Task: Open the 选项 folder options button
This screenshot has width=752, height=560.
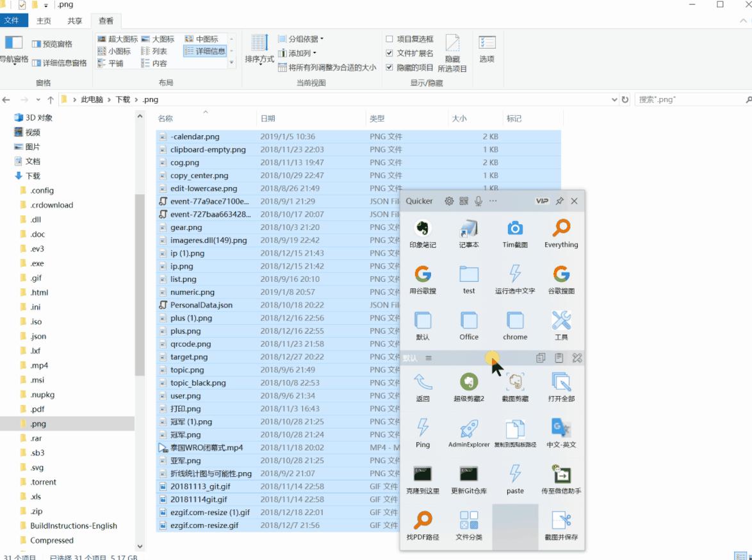Action: [487, 49]
